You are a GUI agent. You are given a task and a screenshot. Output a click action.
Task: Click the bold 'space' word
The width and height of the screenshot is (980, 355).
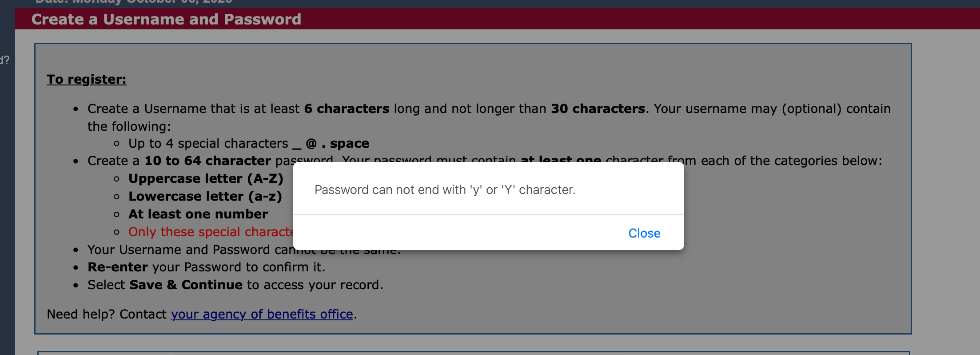coord(349,143)
